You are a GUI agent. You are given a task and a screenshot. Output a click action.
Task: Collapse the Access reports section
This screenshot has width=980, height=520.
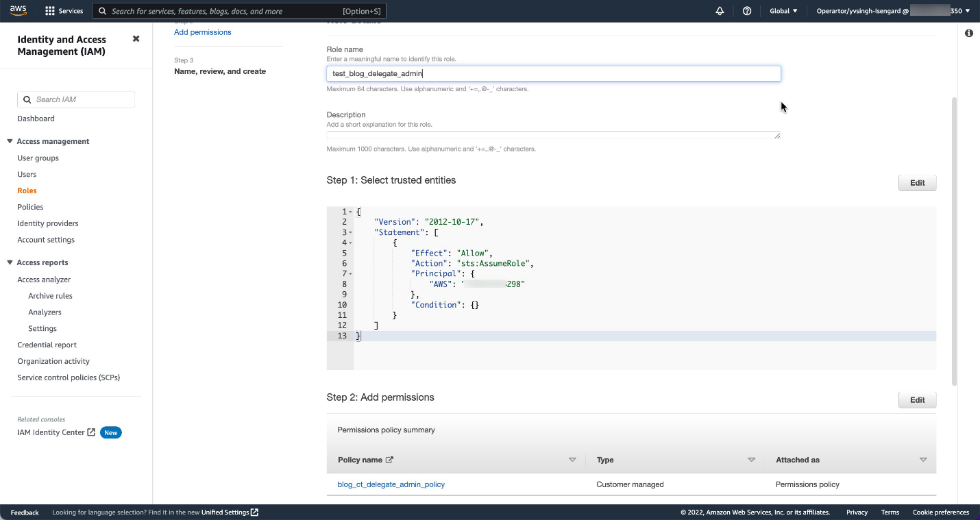click(x=10, y=262)
